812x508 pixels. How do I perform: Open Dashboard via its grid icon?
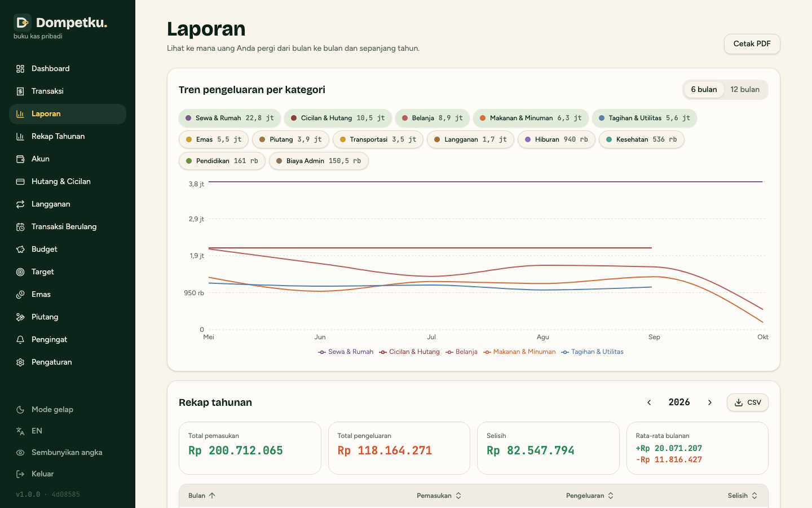(20, 69)
